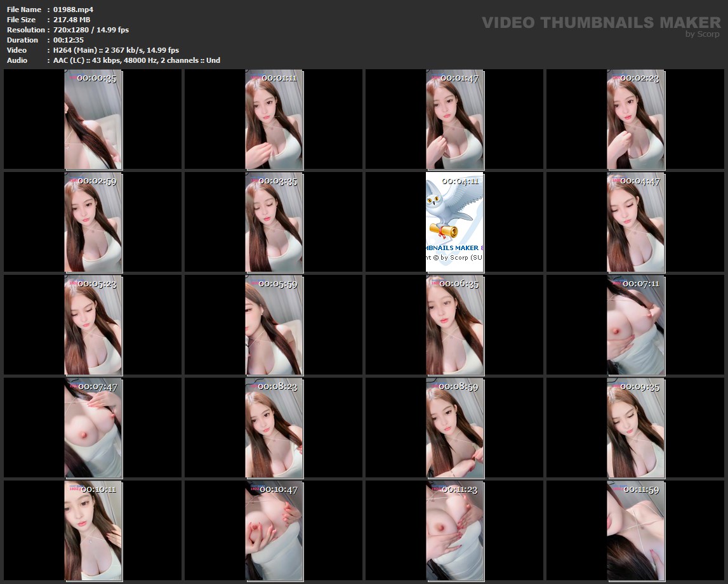This screenshot has height=584, width=728.
Task: Click the Video codec info line H264
Action: 116,50
